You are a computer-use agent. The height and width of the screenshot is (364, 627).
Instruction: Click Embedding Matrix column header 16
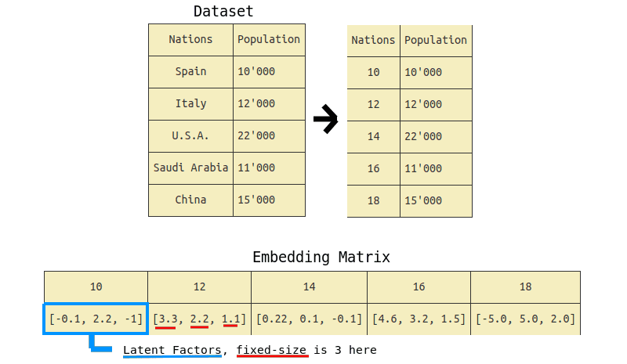[x=419, y=287]
